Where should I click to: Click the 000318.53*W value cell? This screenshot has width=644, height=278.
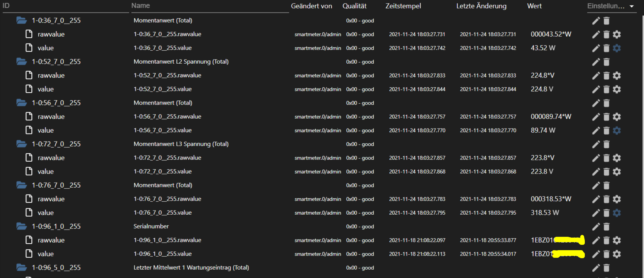(551, 199)
